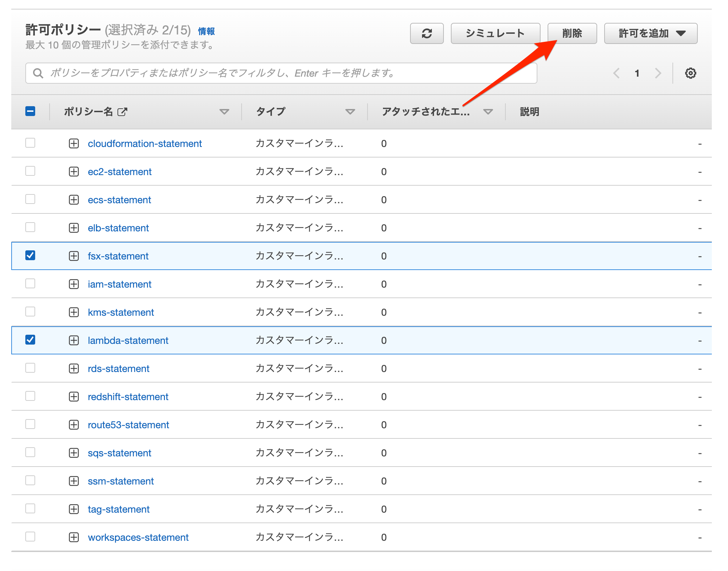
Task: Check the workspaces-statement row checkbox
Action: click(x=30, y=537)
